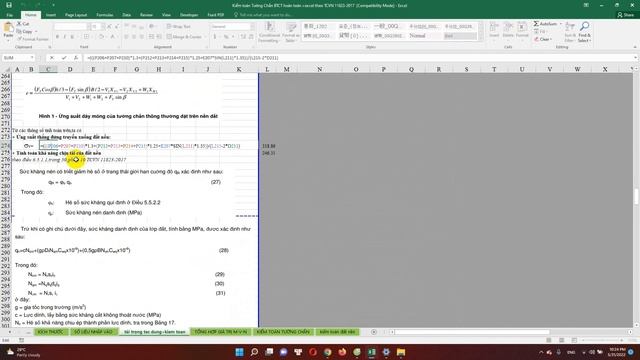Viewport: 640px width, 360px height.
Task: Click Decrease Decimal icon
Action: pos(251,37)
